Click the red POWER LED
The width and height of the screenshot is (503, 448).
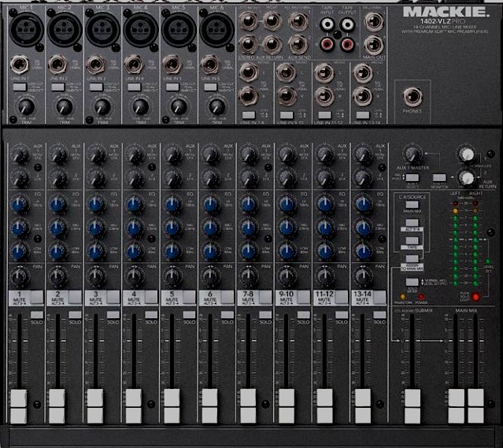click(421, 297)
